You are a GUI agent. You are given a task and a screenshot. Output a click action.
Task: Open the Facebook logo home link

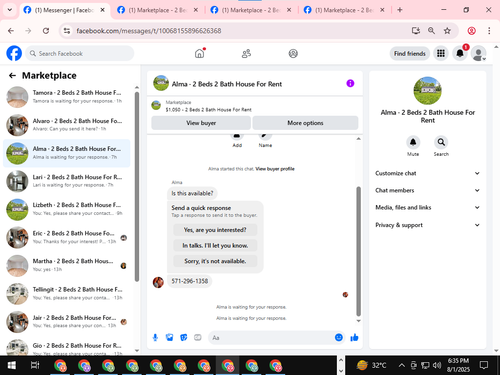pyautogui.click(x=14, y=53)
